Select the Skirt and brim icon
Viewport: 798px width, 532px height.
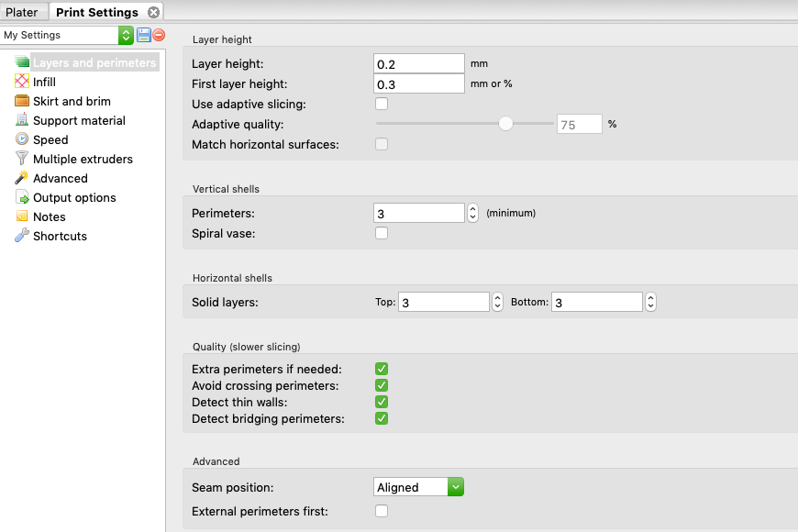pos(22,100)
